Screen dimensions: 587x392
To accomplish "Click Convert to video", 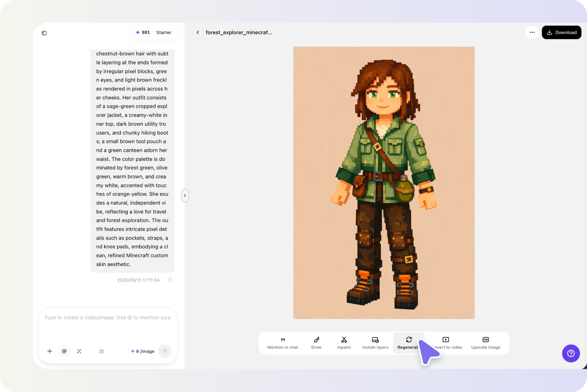I will tap(446, 343).
